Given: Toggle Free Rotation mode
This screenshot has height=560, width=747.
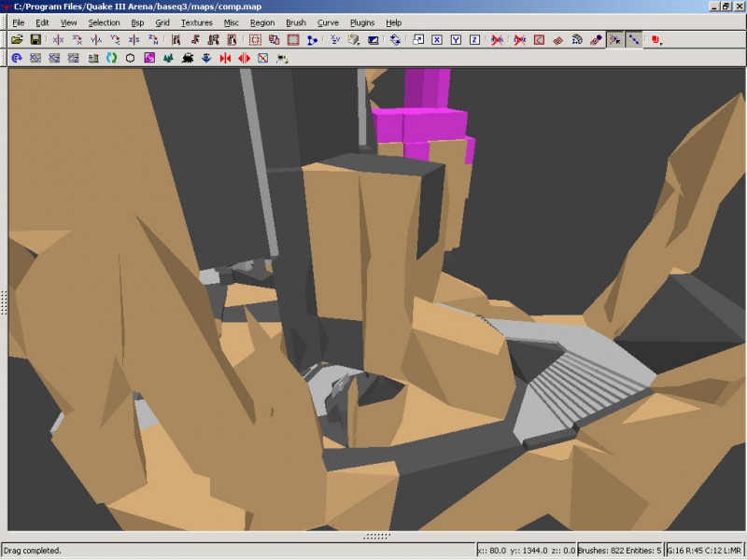Looking at the screenshot, I should click(395, 40).
